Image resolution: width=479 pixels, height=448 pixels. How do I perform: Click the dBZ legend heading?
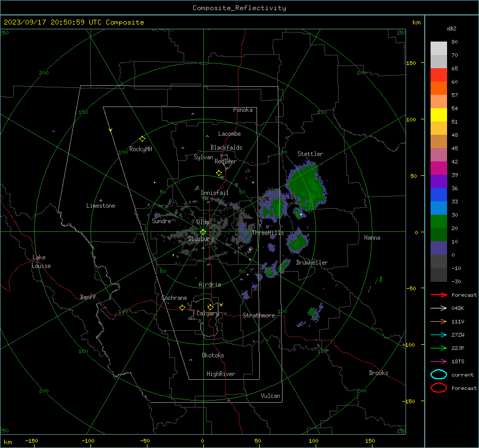(x=451, y=28)
